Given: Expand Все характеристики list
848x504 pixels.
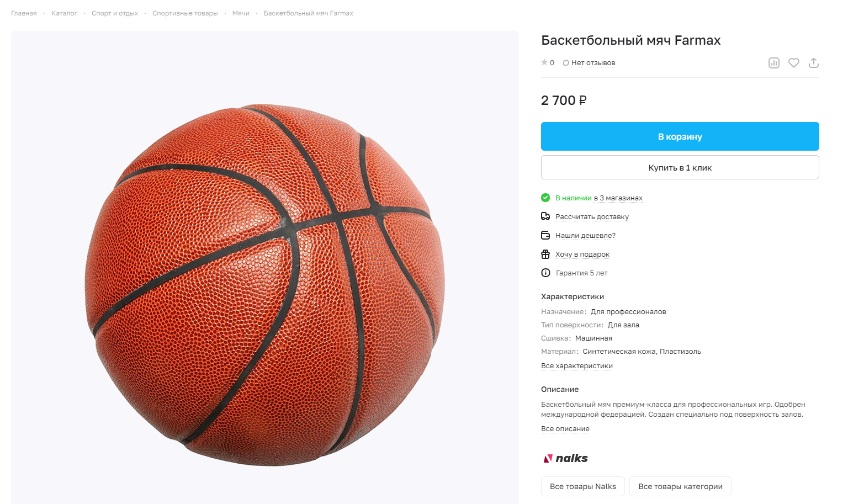Looking at the screenshot, I should (x=577, y=366).
